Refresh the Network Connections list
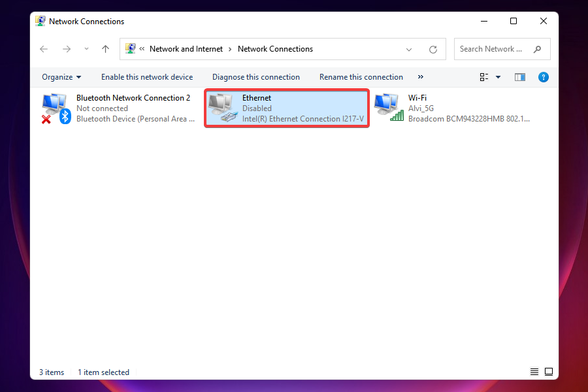This screenshot has width=588, height=392. click(x=433, y=50)
